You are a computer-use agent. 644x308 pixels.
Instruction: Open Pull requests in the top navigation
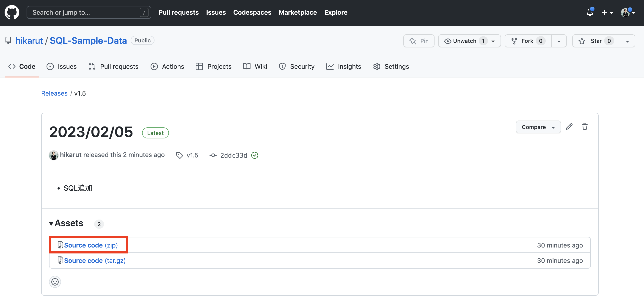[179, 13]
